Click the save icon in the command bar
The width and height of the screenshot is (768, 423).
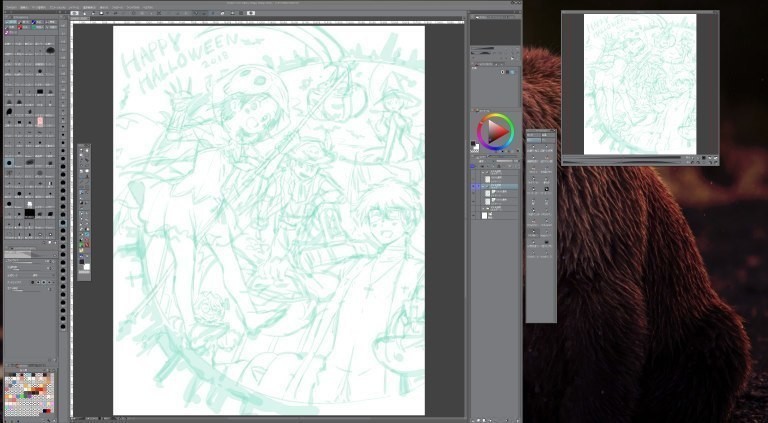pyautogui.click(x=101, y=13)
